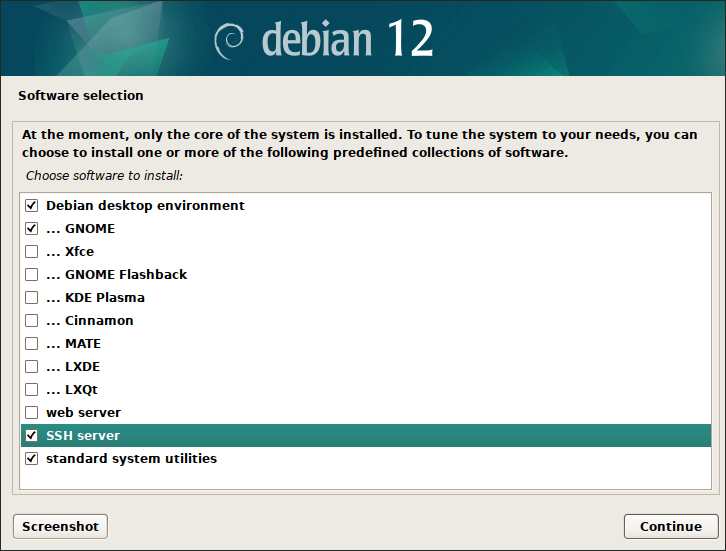Click the 'Choose software to install:' prompt

point(104,176)
